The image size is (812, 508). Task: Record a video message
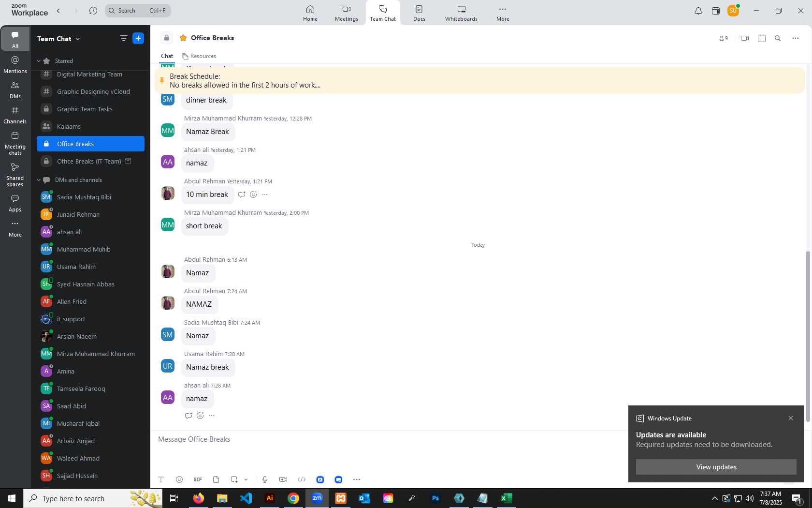point(283,479)
